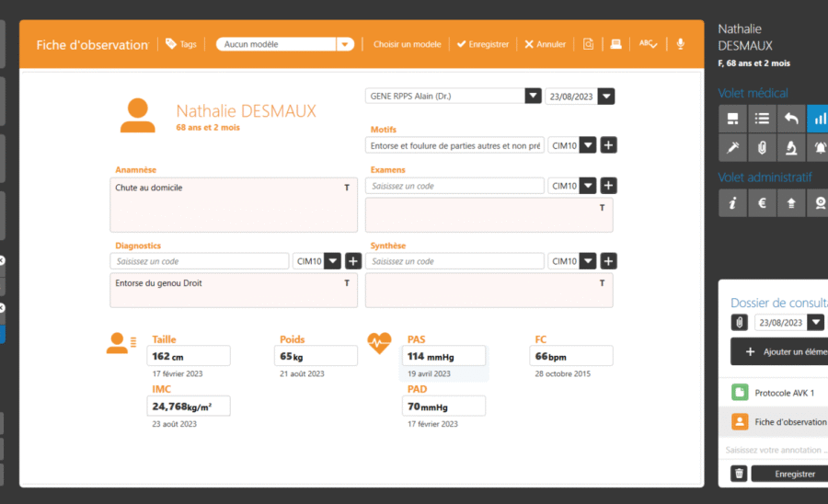Screen dimensions: 828x504
Task: Expand the doctor GENE RPPS Alain dropdown
Action: pos(534,96)
